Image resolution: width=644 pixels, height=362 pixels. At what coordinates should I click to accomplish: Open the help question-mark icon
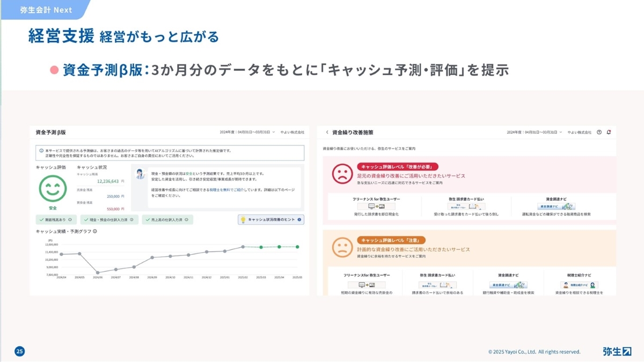(x=599, y=132)
